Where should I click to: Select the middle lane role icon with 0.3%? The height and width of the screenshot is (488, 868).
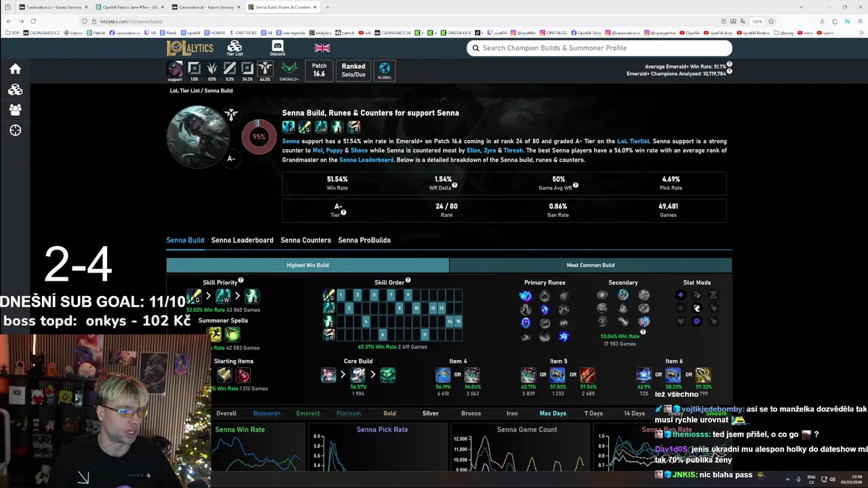click(230, 70)
